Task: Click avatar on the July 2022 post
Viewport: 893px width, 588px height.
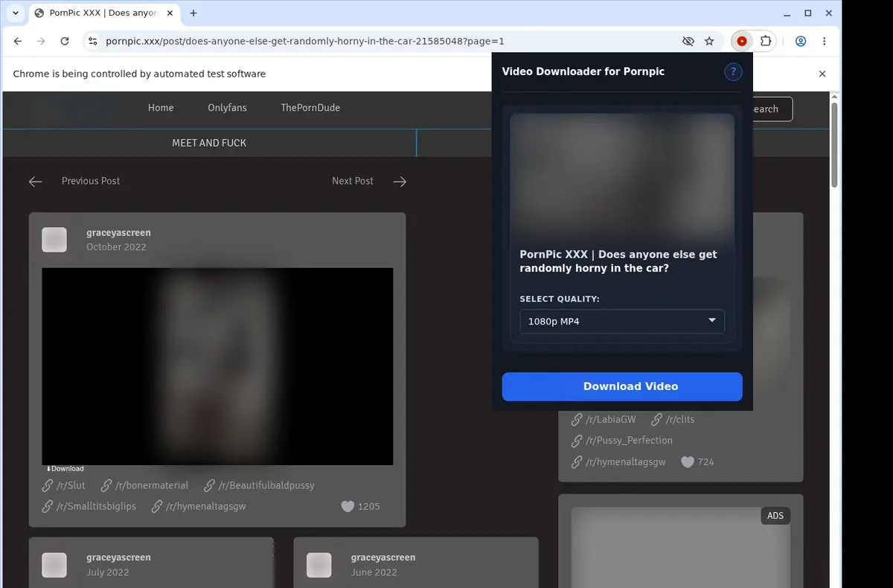Action: coord(54,565)
